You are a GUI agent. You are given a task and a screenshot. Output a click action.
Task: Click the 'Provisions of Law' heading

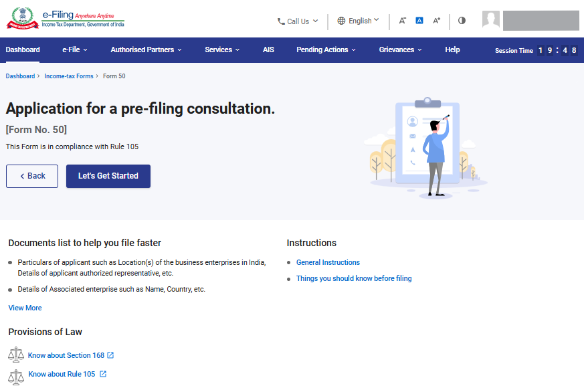point(45,332)
